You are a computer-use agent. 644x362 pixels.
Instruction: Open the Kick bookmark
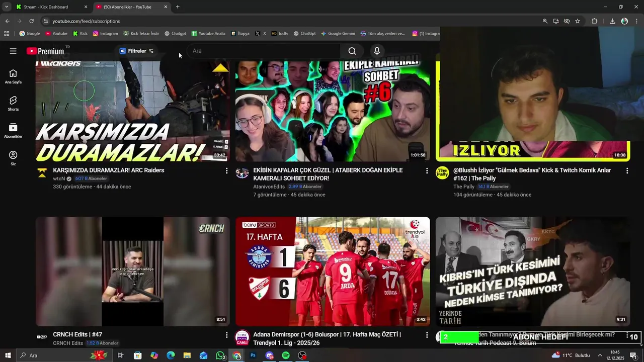(80, 34)
